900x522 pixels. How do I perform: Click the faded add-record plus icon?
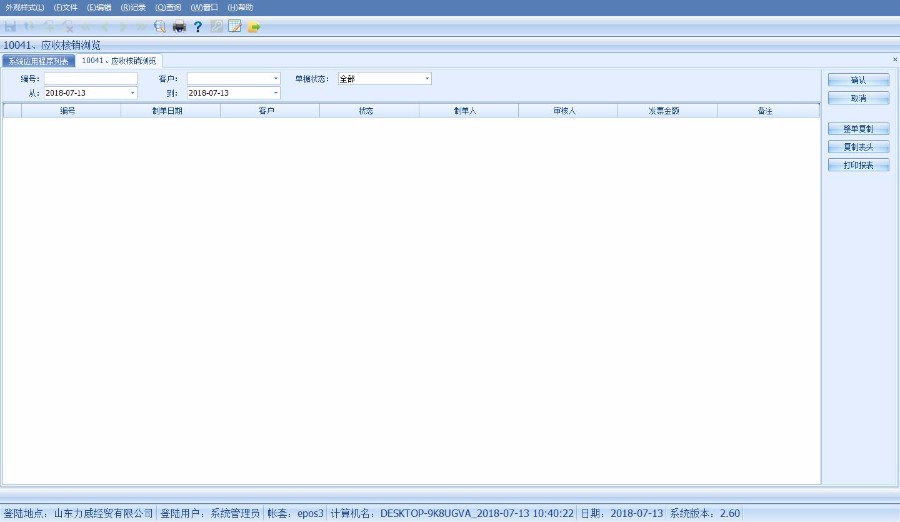point(49,26)
